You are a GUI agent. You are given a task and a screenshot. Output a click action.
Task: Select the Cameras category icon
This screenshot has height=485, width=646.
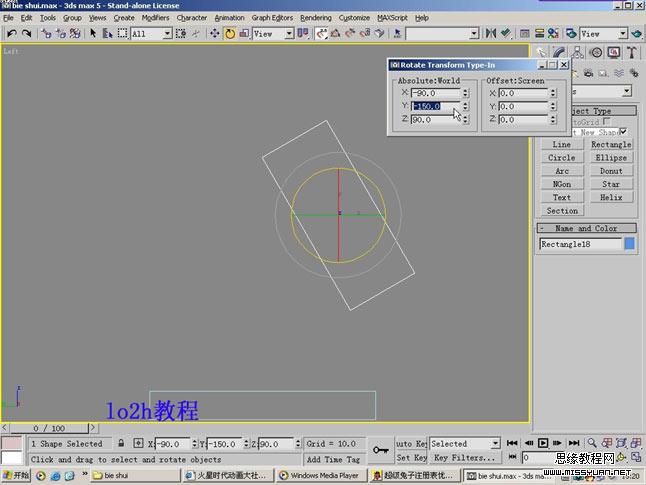point(589,73)
